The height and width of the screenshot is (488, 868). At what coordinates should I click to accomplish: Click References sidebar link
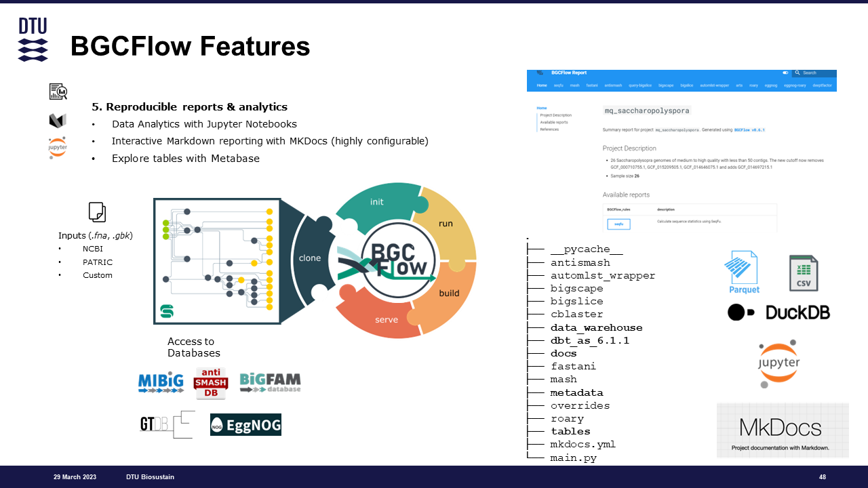[549, 129]
